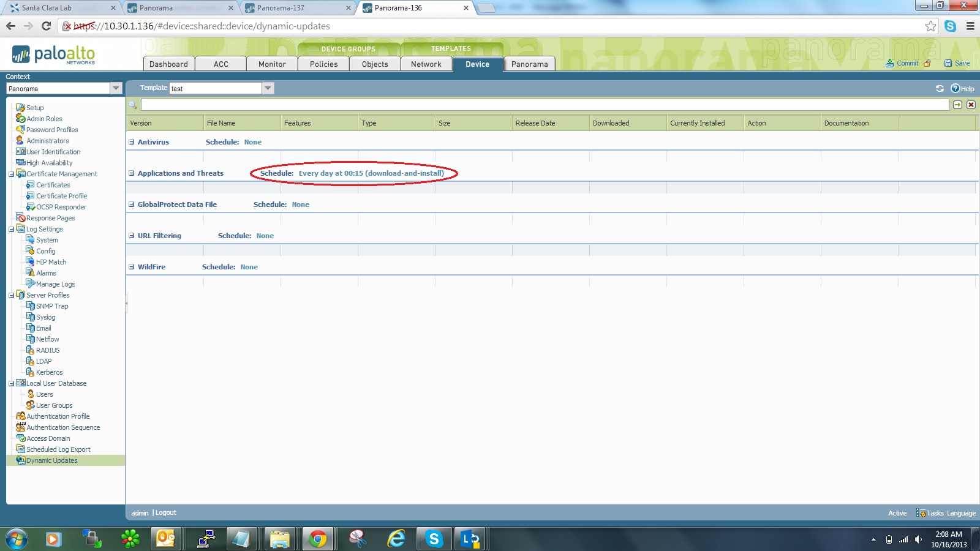The width and height of the screenshot is (980, 551).
Task: Open the Monitor tab
Action: tap(272, 64)
